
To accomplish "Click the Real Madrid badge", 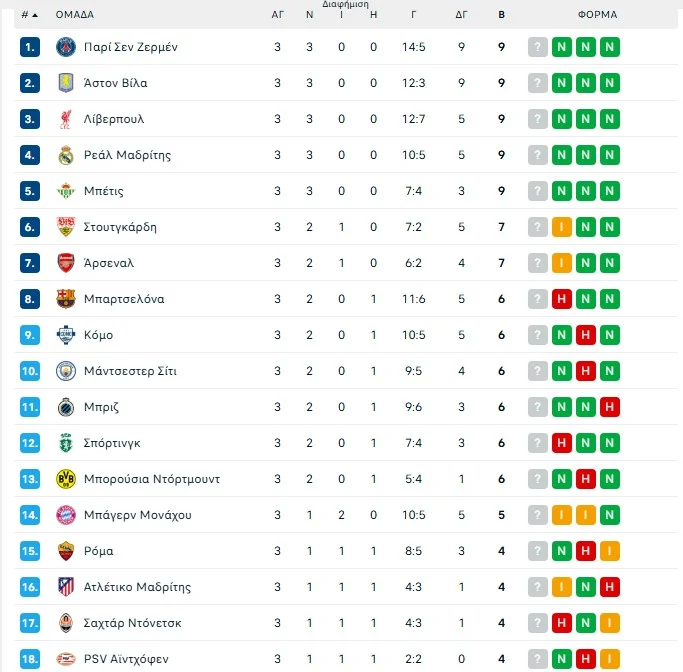I will click(66, 155).
